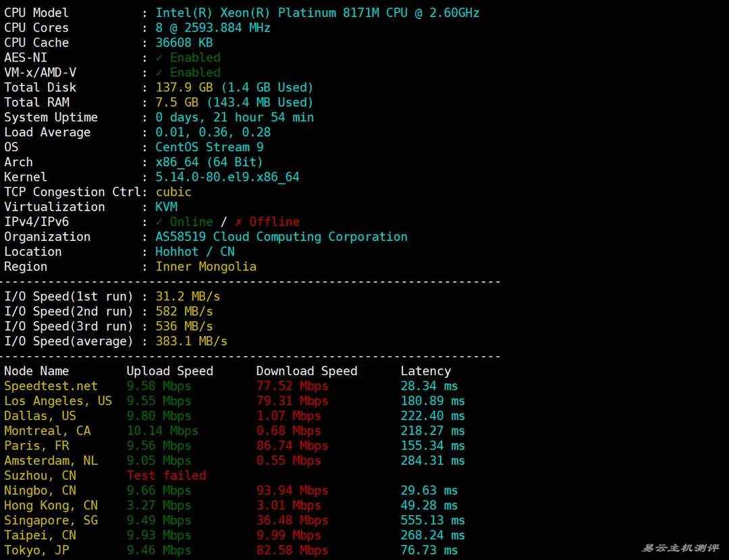This screenshot has width=729, height=560.
Task: Click the 'Montreal, CA' node name
Action: point(47,431)
